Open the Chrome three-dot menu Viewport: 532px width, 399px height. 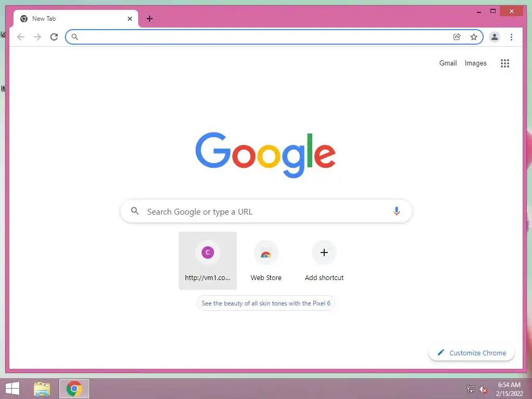point(511,37)
